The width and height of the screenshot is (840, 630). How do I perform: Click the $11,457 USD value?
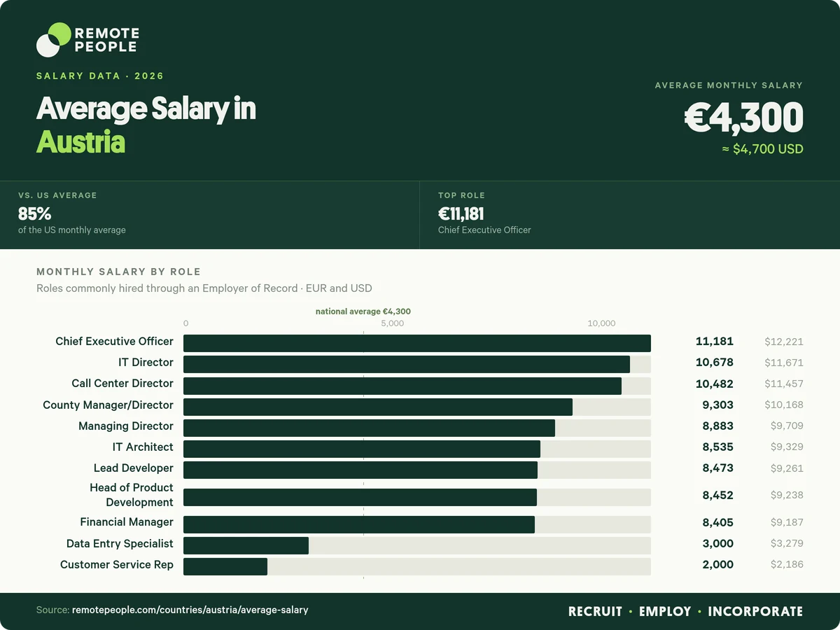784,384
